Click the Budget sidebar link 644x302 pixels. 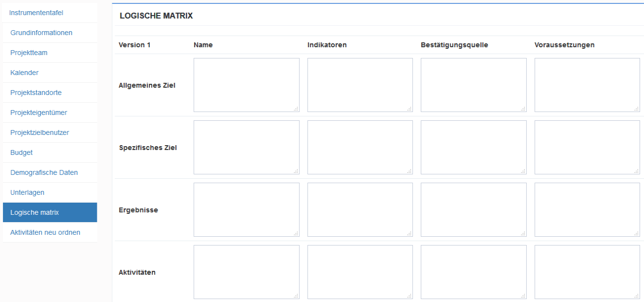[50, 152]
